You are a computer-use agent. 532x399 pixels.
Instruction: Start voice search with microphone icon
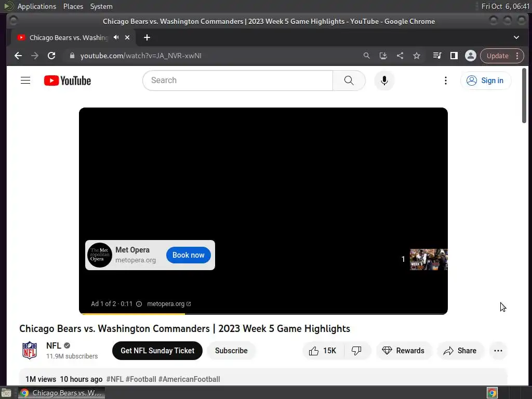tap(384, 81)
